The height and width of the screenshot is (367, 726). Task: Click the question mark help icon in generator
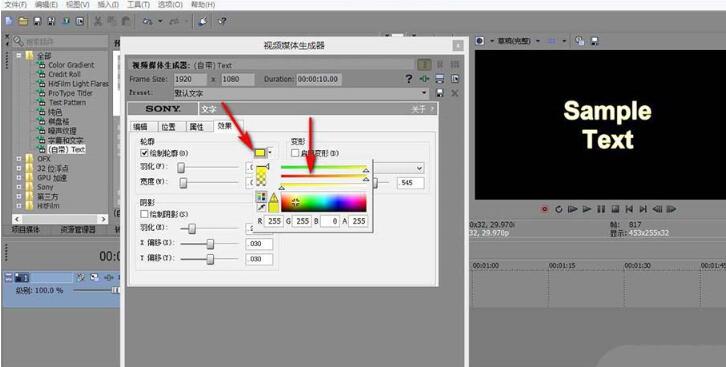click(408, 79)
